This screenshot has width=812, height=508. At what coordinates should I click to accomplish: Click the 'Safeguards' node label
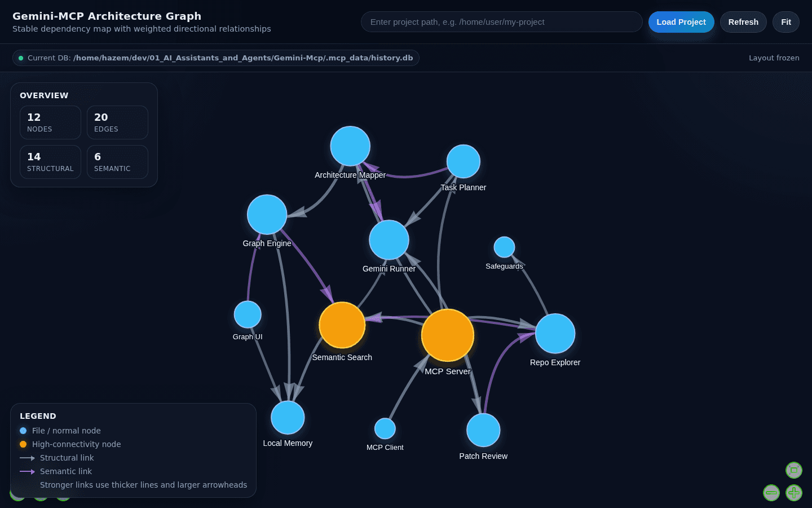coord(504,266)
